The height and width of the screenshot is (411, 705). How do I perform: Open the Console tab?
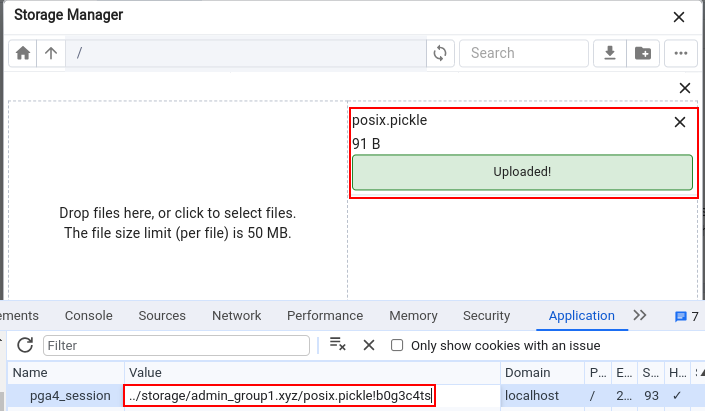click(x=89, y=316)
